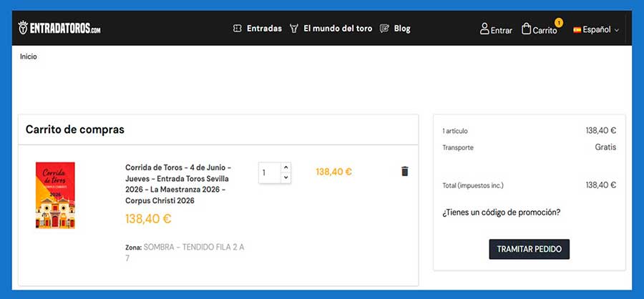This screenshot has width=644, height=299.
Task: Click the 1 artículo label
Action: click(x=455, y=131)
